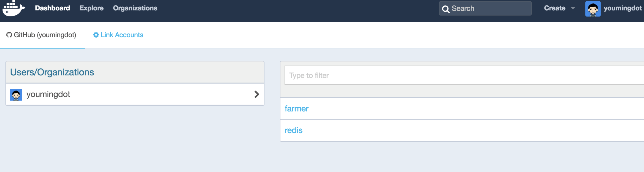Open the Create dropdown arrow
Screen dimensions: 644x172
tap(573, 8)
